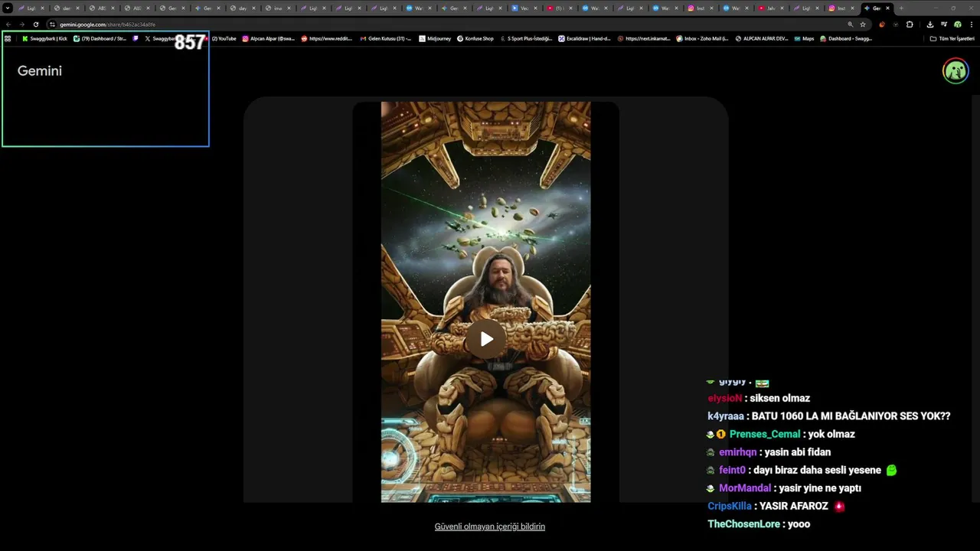This screenshot has height=551, width=980.
Task: Open the Chrome three-dot menu
Action: point(972,24)
